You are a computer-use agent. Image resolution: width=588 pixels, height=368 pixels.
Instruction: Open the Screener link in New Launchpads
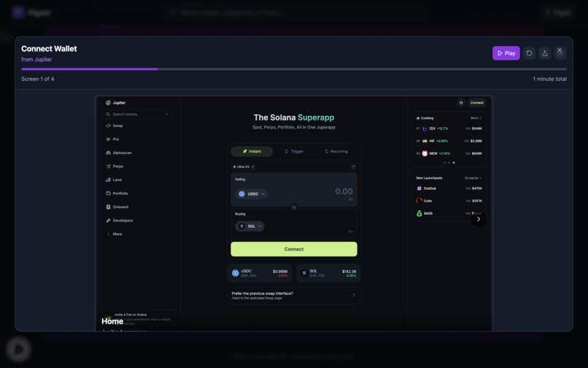pos(473,178)
